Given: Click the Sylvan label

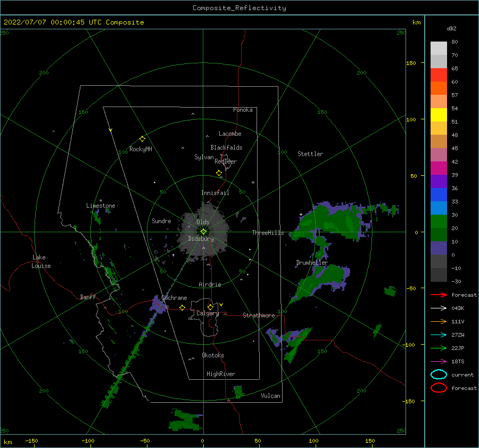Looking at the screenshot, I should tap(204, 157).
